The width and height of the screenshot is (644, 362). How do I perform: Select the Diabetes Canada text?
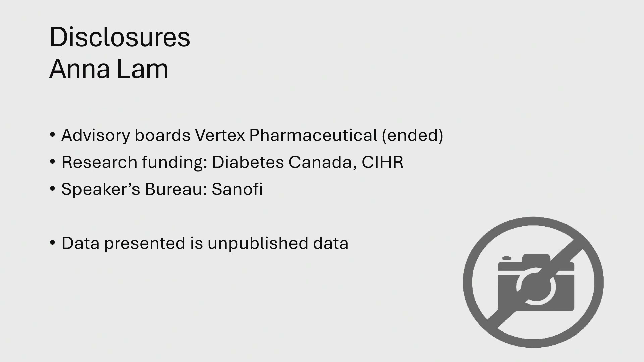tap(282, 162)
